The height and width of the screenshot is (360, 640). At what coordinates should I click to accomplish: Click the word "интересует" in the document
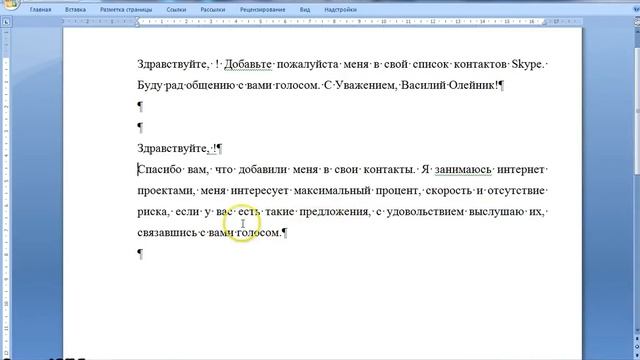pos(260,191)
